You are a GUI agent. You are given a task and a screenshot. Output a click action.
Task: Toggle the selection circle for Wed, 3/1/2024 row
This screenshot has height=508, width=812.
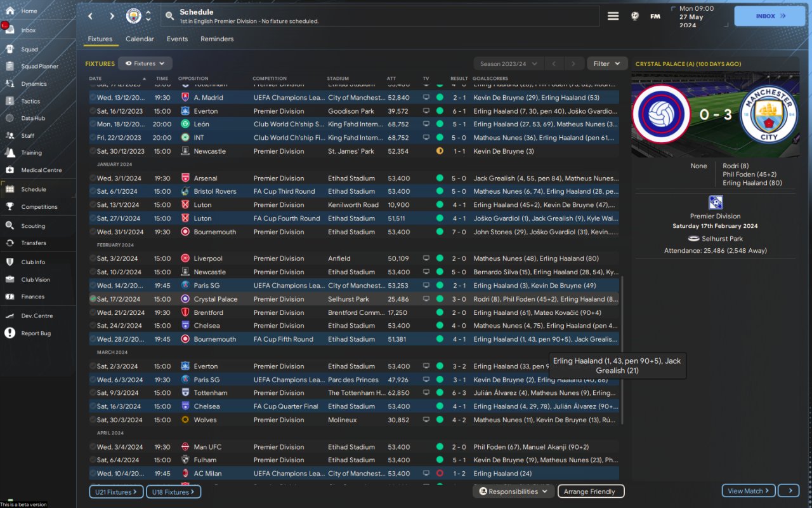click(93, 178)
